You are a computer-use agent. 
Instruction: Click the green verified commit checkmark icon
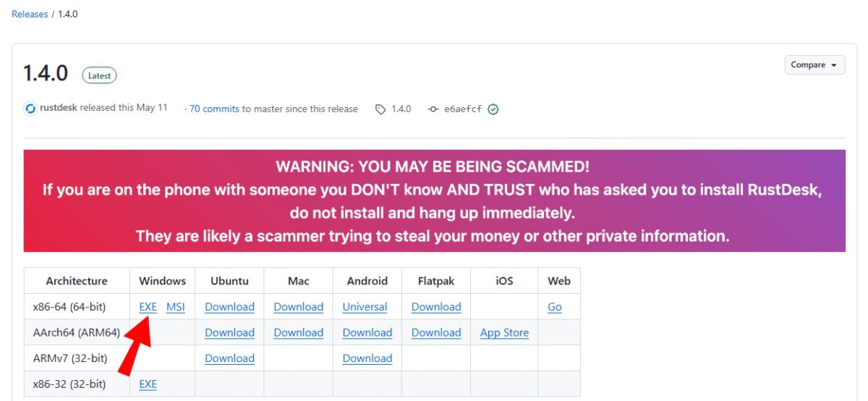coord(493,109)
